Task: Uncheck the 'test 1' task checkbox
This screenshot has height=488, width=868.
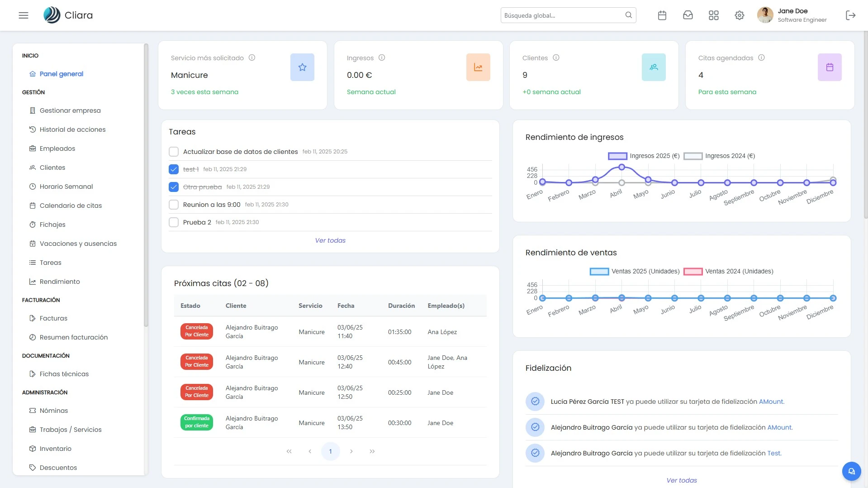Action: pyautogui.click(x=174, y=169)
